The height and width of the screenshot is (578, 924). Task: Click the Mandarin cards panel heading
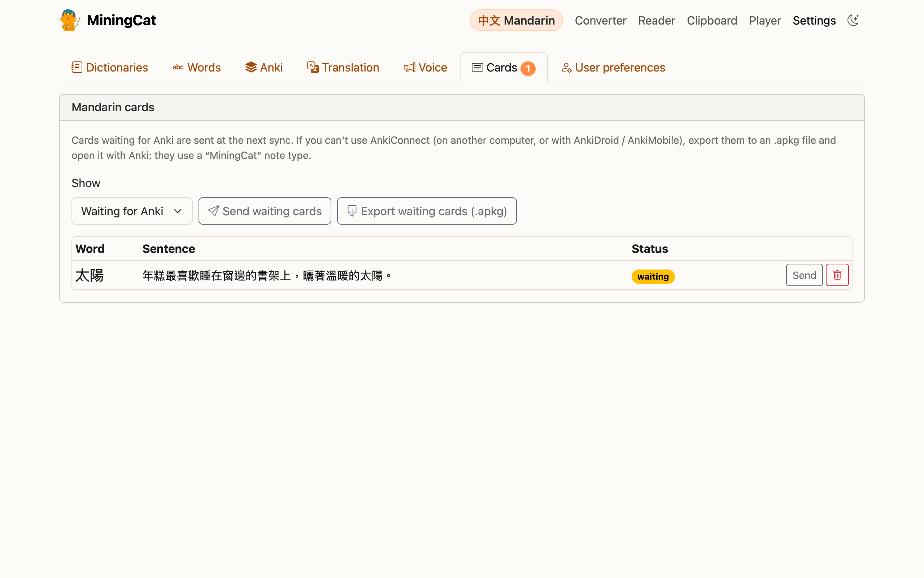point(113,107)
